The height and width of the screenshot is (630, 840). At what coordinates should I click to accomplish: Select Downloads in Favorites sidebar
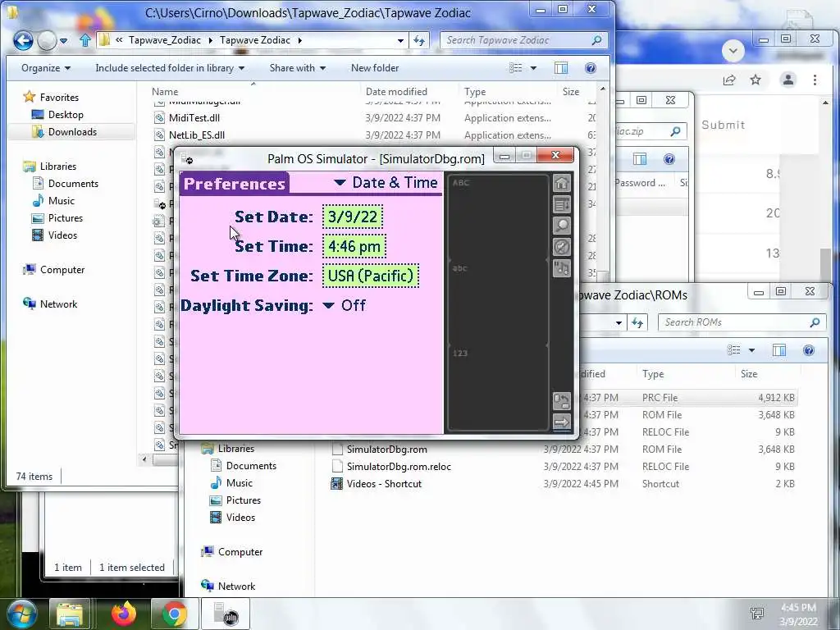pyautogui.click(x=72, y=132)
